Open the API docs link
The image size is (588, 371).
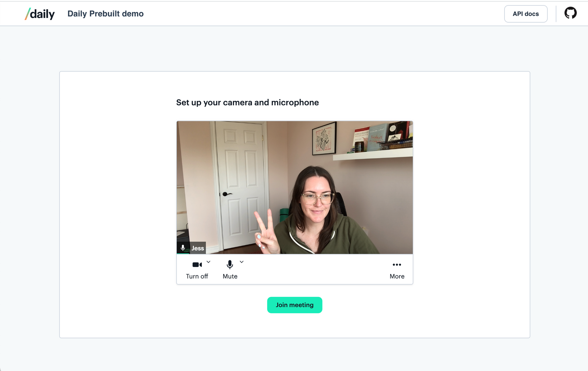tap(525, 14)
